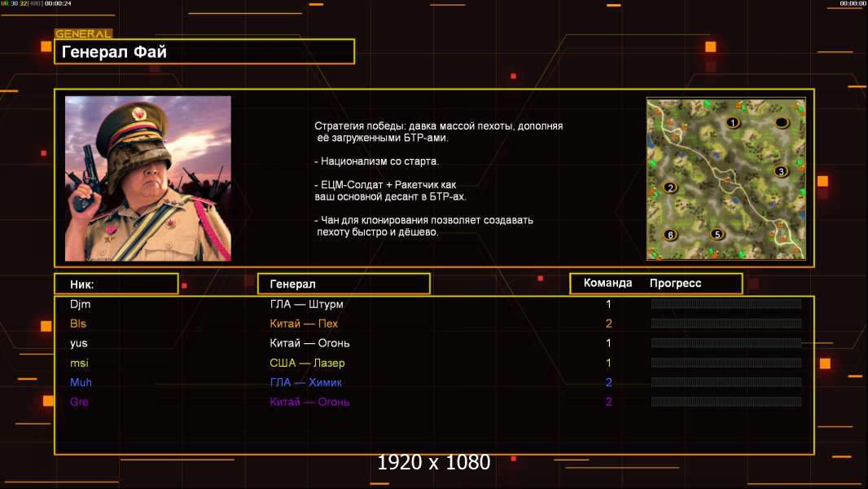Click Gre's 'Китай — Огонь' general entry
The image size is (868, 489).
(309, 402)
